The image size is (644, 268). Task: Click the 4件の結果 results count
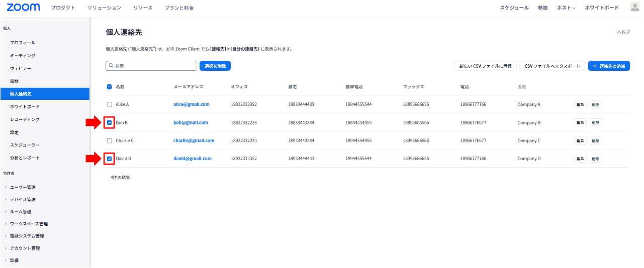(120, 177)
